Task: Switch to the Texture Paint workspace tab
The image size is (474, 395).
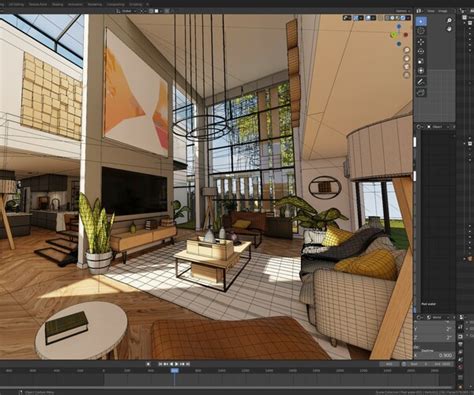Action: (x=37, y=4)
